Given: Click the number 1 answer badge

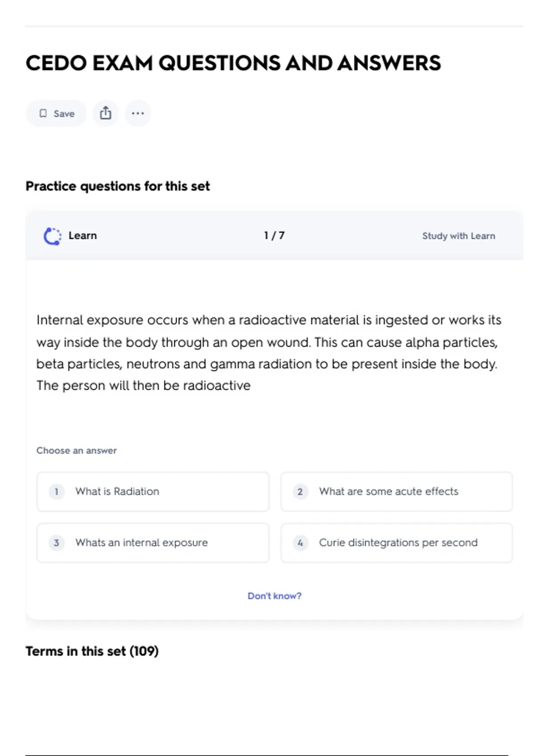Looking at the screenshot, I should pos(57,491).
